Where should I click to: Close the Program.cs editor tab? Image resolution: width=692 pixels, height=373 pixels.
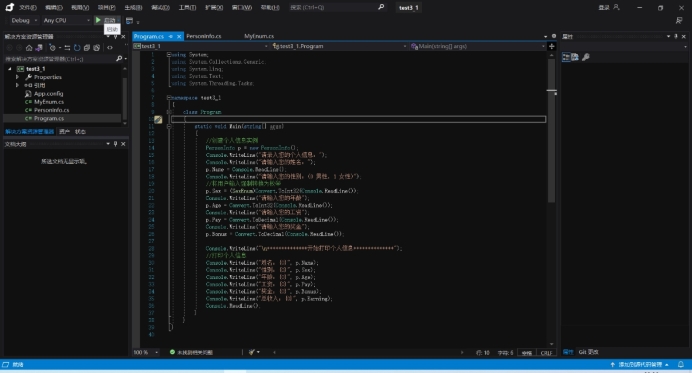click(x=179, y=37)
